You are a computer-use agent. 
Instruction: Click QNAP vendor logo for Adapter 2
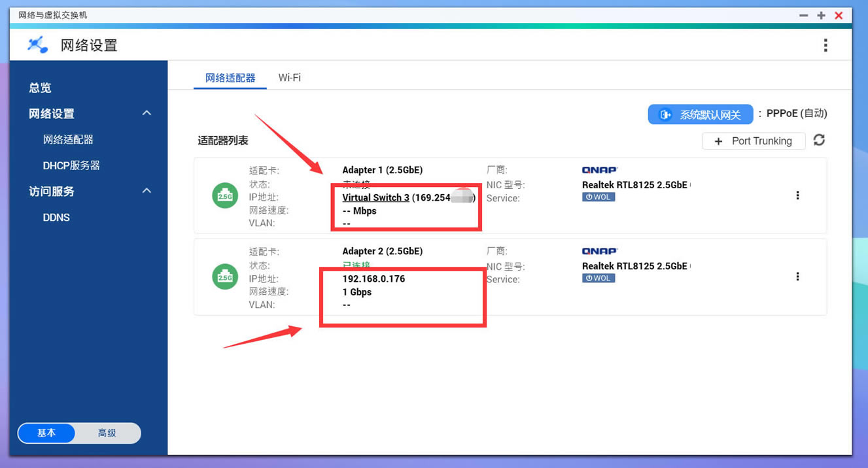600,251
